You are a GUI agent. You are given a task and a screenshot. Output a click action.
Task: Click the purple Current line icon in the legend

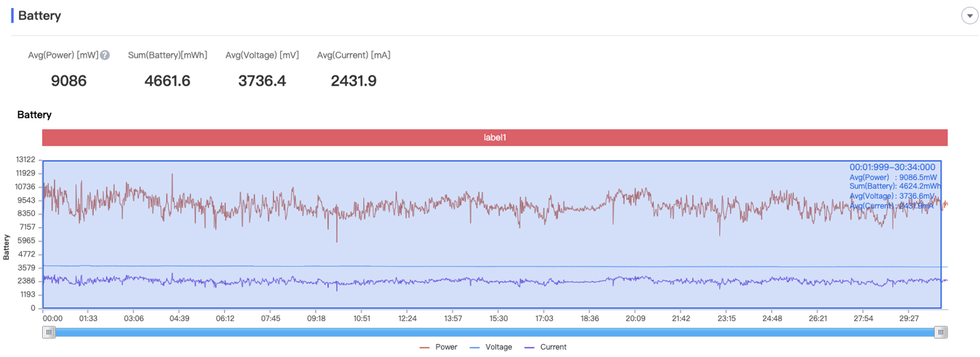529,347
